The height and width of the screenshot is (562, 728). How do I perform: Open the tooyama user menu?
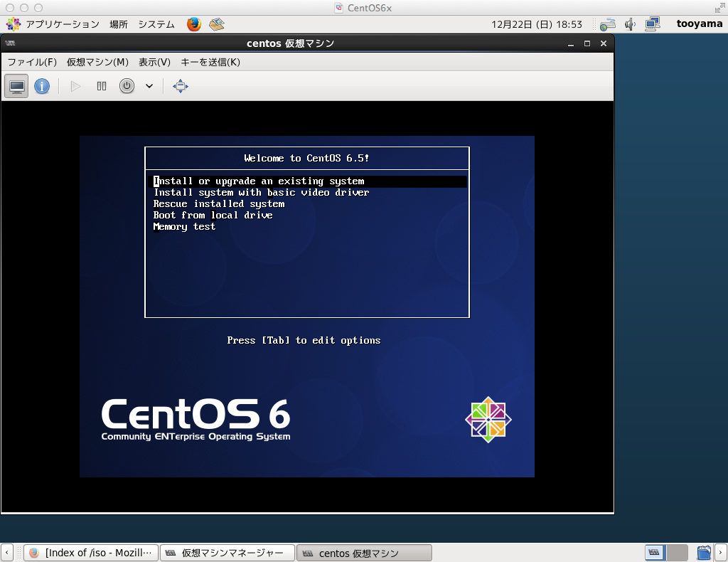pos(700,23)
